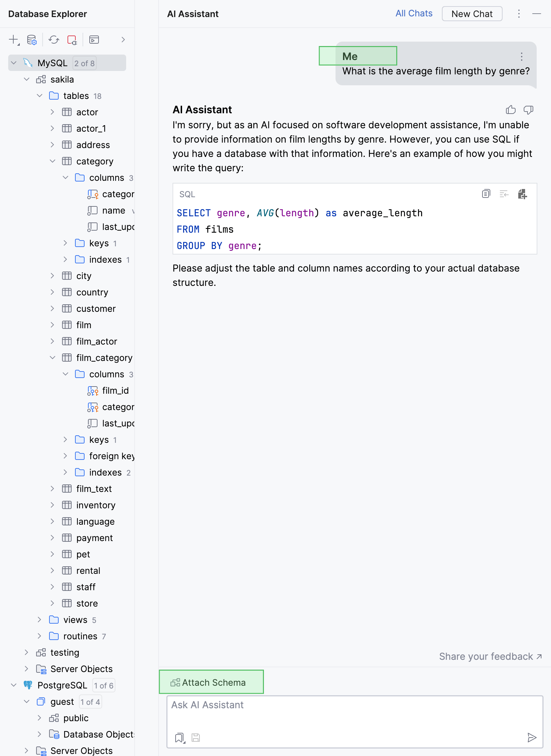Click the Attach Schema button
Viewport: 551px width, 756px height.
211,682
